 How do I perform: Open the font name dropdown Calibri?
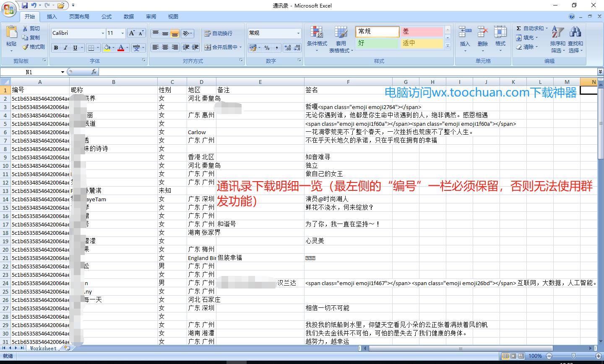point(103,33)
